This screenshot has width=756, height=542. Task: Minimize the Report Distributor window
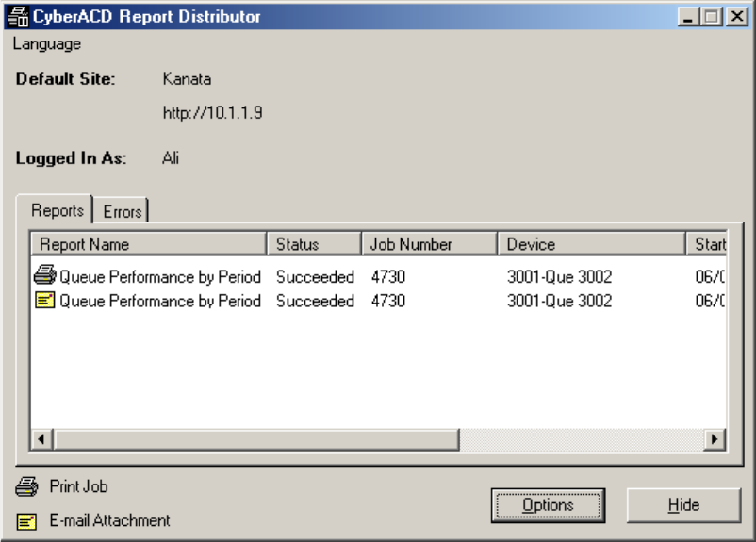coord(688,17)
